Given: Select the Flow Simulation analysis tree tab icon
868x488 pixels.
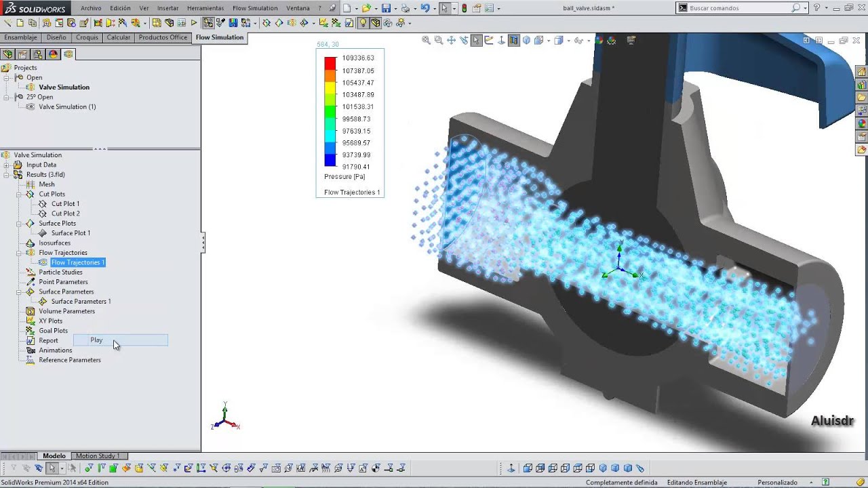Looking at the screenshot, I should click(68, 54).
